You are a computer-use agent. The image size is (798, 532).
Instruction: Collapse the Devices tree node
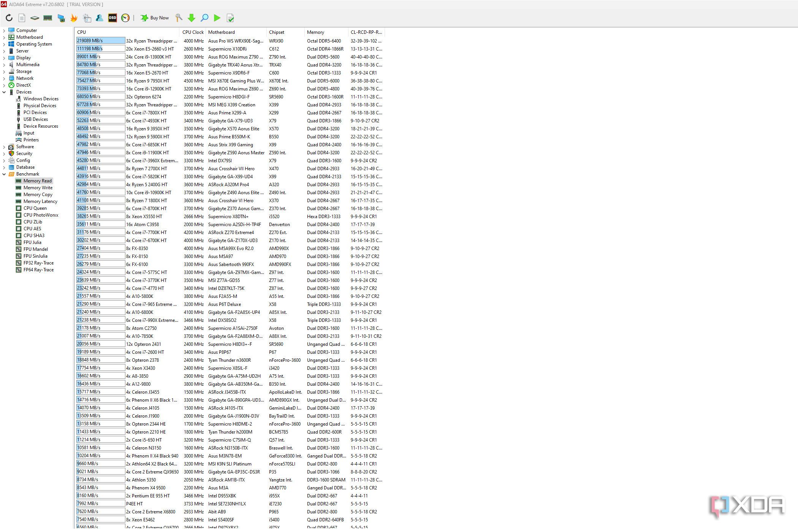pyautogui.click(x=4, y=92)
